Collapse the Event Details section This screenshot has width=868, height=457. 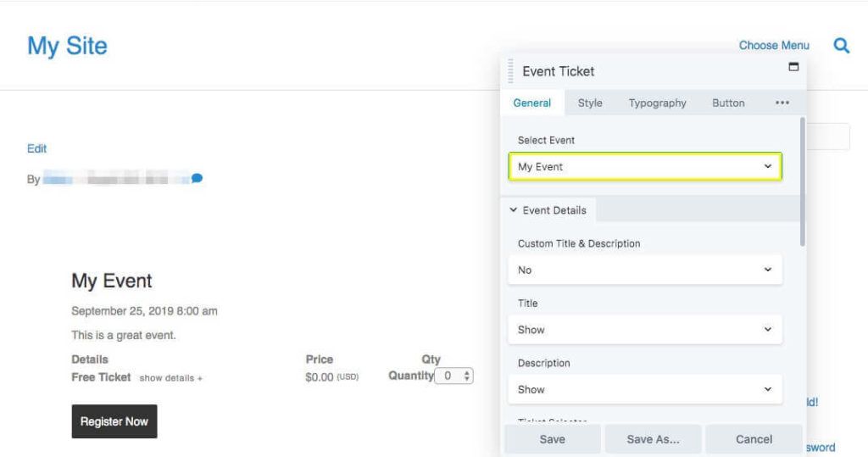(548, 210)
